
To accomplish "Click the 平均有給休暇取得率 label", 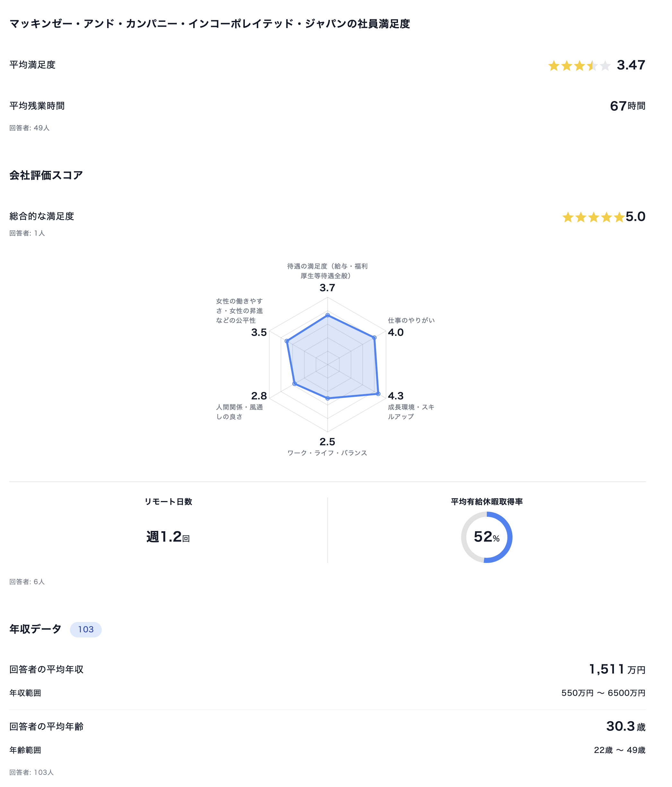I will 487,502.
